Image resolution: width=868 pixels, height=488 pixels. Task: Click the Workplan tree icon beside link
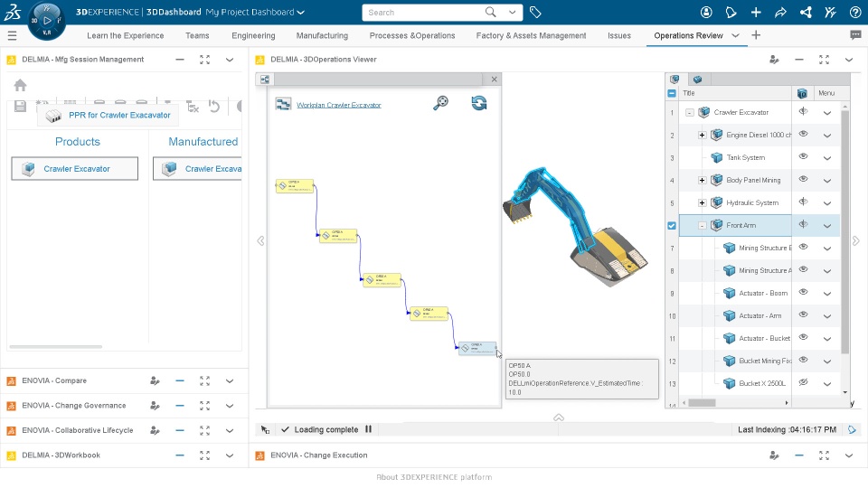[283, 104]
